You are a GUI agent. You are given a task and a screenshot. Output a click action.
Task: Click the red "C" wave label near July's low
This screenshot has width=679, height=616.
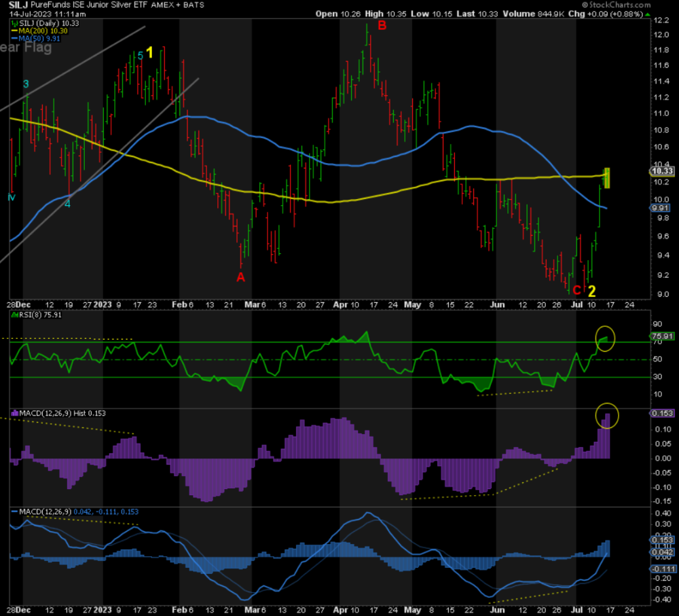[x=576, y=290]
